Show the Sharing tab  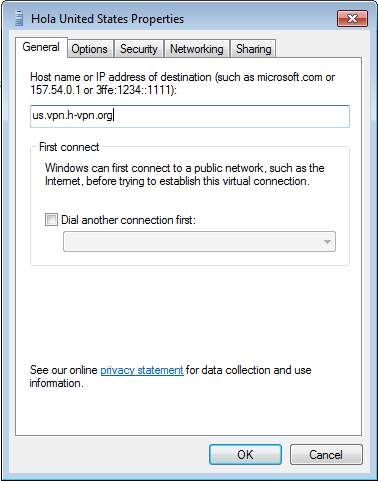tap(253, 49)
